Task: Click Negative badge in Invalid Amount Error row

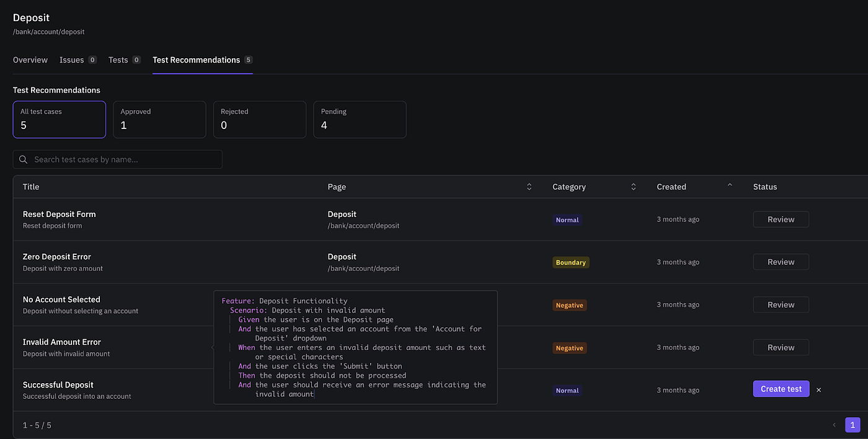Action: pyautogui.click(x=570, y=348)
